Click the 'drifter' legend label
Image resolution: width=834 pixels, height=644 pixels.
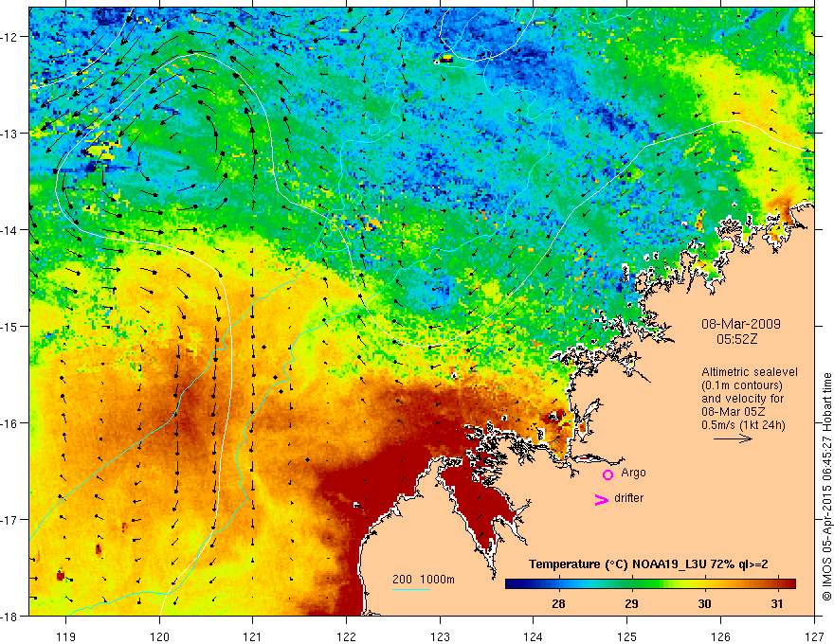pyautogui.click(x=628, y=498)
